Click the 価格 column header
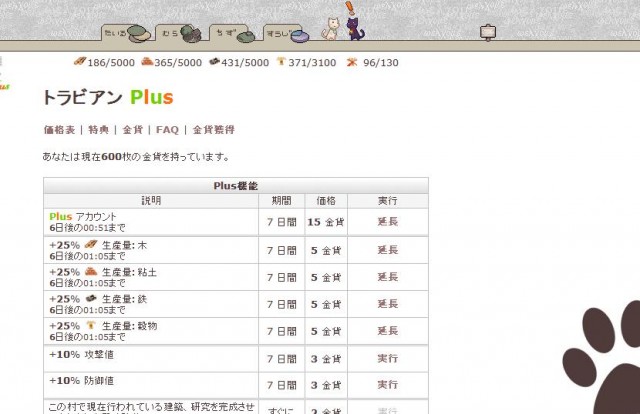This screenshot has width=640, height=414. (x=326, y=200)
